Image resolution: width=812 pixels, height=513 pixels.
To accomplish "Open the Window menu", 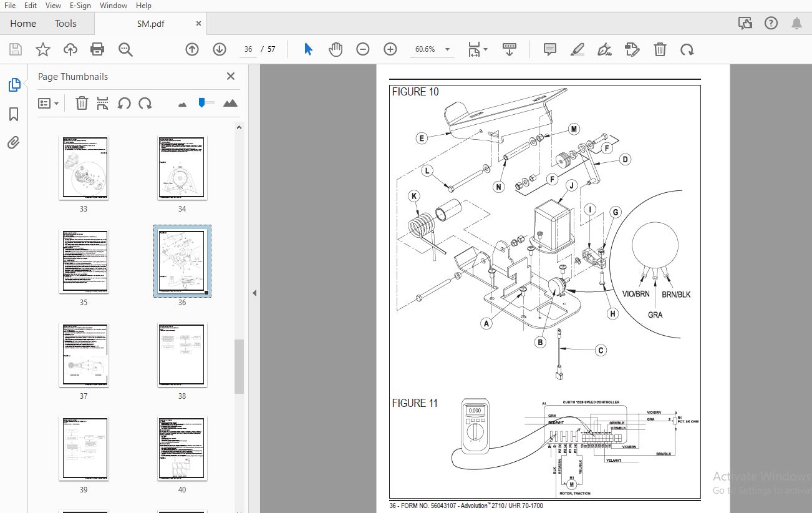I will (114, 6).
